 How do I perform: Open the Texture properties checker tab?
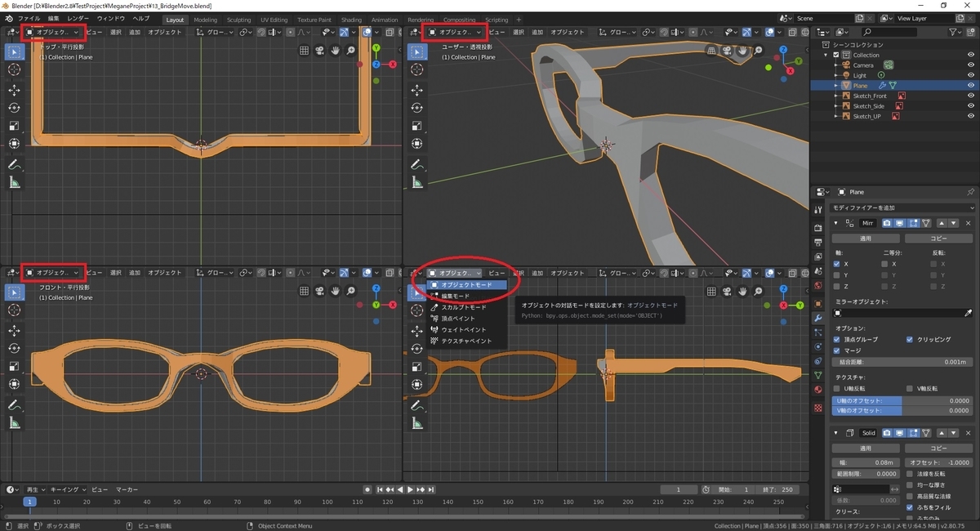click(x=818, y=406)
